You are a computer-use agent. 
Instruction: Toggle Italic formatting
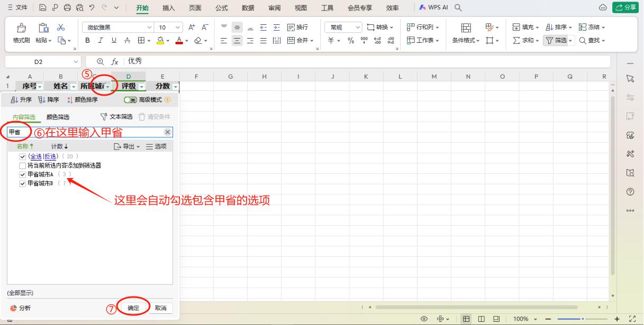click(101, 41)
